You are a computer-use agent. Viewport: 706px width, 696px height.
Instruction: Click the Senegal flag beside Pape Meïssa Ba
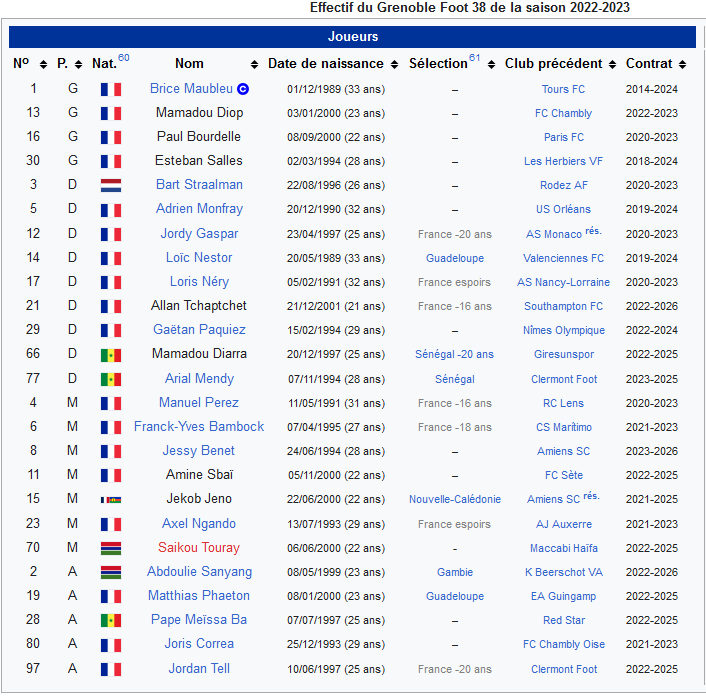coord(110,620)
